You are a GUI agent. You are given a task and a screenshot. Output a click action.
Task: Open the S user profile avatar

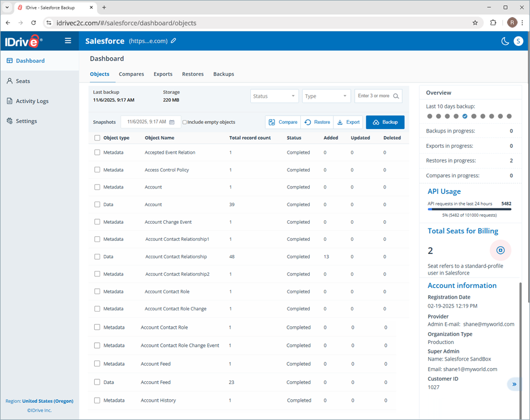point(518,41)
